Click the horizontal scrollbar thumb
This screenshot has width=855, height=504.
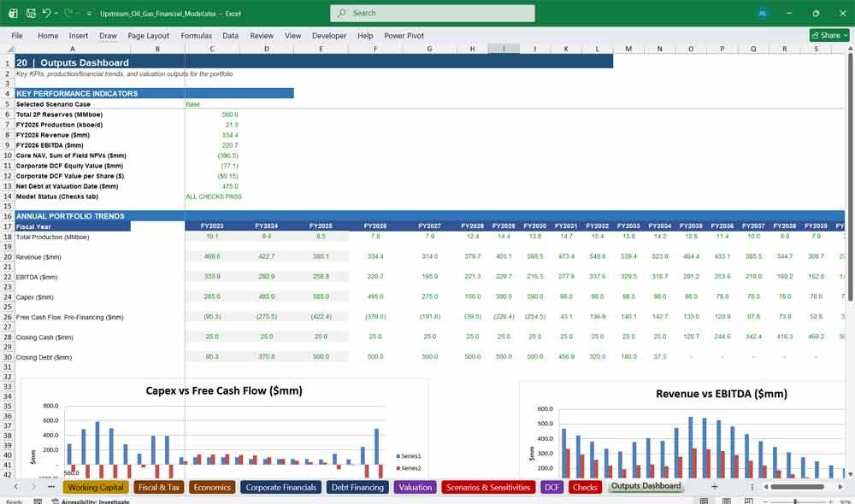tap(797, 487)
